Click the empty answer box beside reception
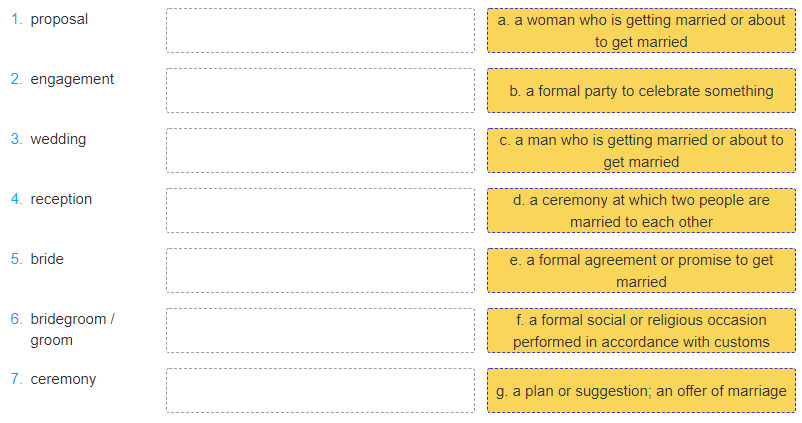Image resolution: width=802 pixels, height=423 pixels. (x=320, y=210)
